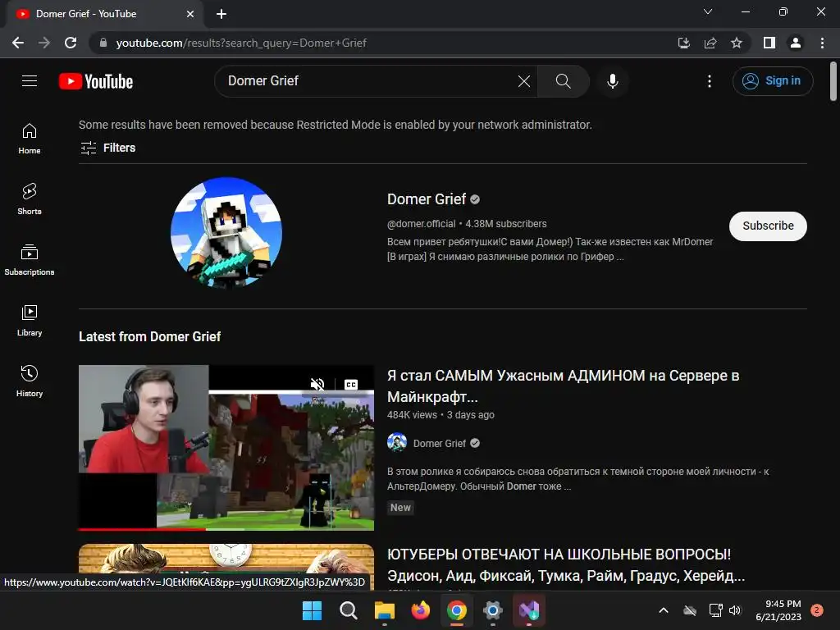Image resolution: width=840 pixels, height=630 pixels.
Task: Open Shorts from the sidebar
Action: pyautogui.click(x=30, y=199)
